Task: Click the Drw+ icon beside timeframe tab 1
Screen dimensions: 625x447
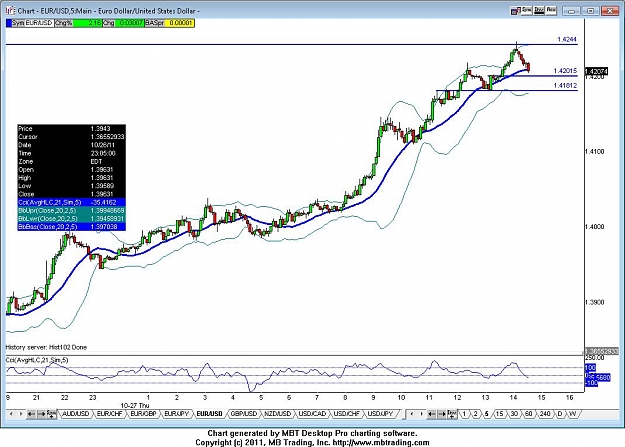Action: tap(452, 414)
